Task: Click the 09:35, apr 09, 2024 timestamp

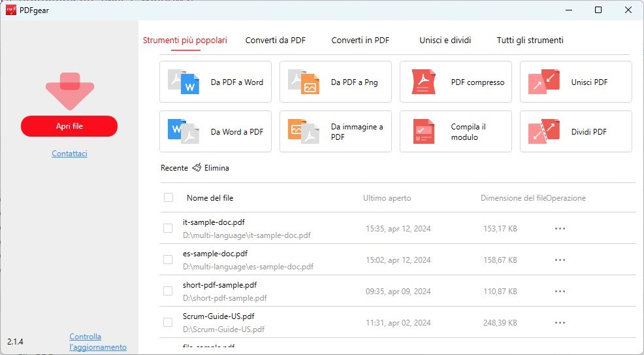Action: [x=398, y=292]
